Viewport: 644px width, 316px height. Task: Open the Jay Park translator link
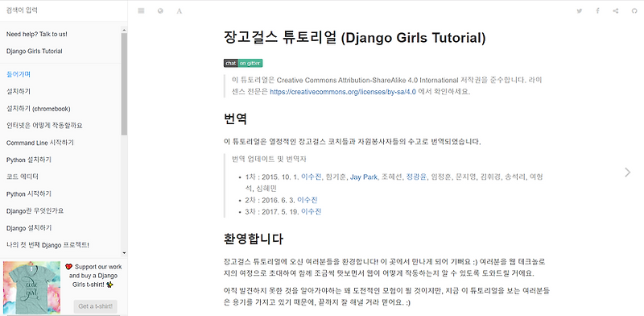click(x=364, y=177)
